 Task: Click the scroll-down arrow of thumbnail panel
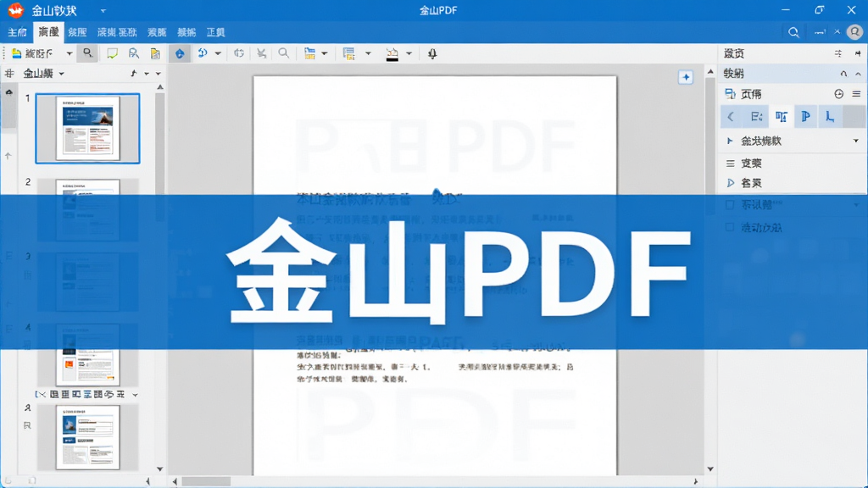(x=160, y=469)
